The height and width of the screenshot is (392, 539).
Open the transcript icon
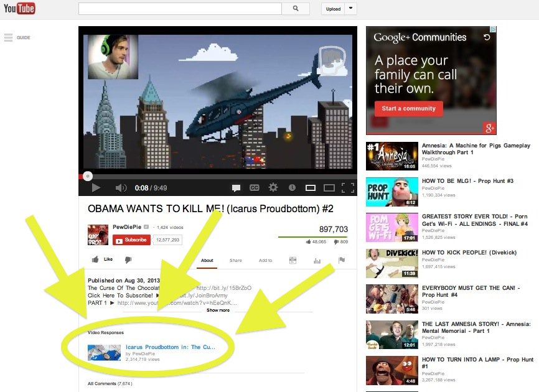tap(293, 261)
